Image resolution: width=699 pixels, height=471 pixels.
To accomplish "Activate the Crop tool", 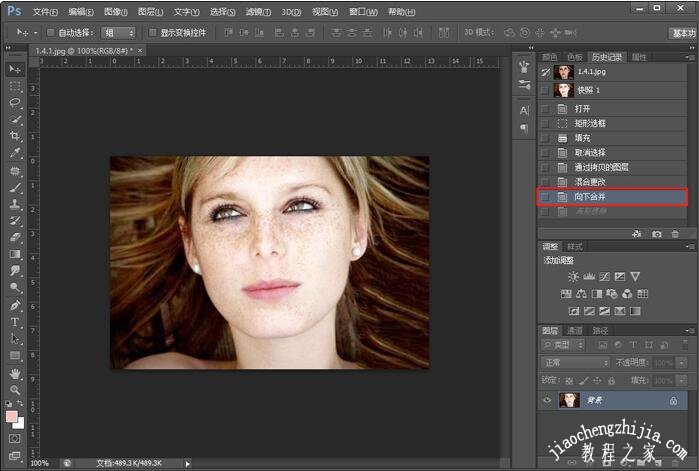I will click(15, 136).
